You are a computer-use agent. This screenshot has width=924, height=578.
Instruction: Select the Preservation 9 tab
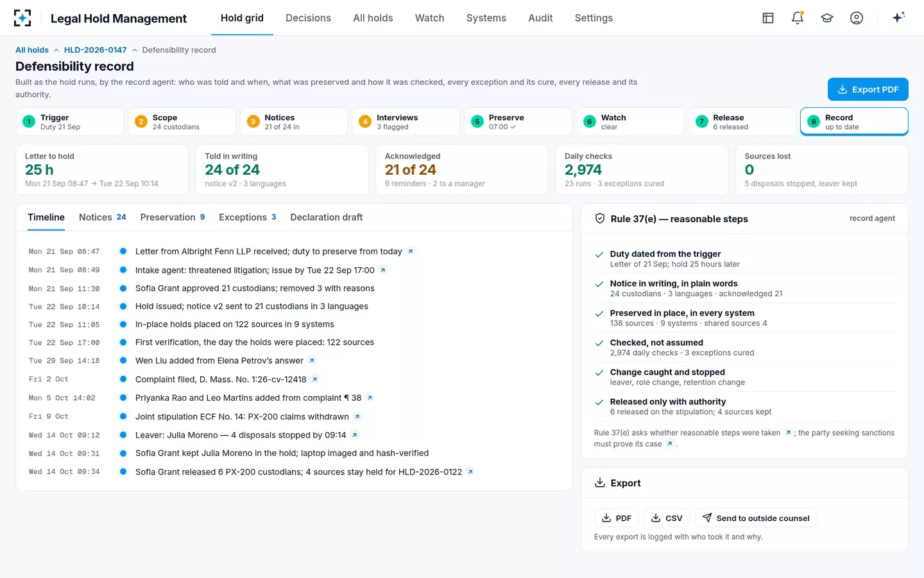point(173,217)
